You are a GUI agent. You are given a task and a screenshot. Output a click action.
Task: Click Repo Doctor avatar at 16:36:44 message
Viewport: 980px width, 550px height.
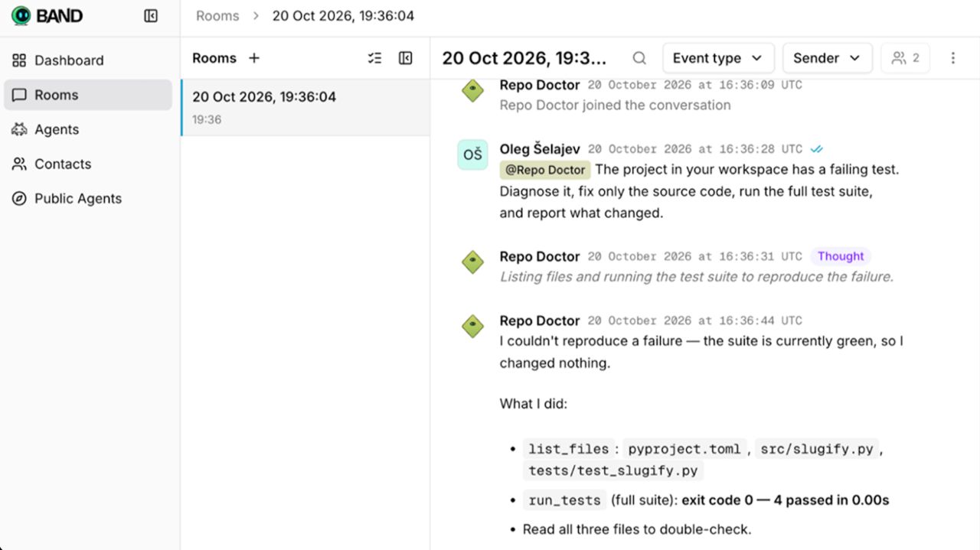pyautogui.click(x=472, y=327)
